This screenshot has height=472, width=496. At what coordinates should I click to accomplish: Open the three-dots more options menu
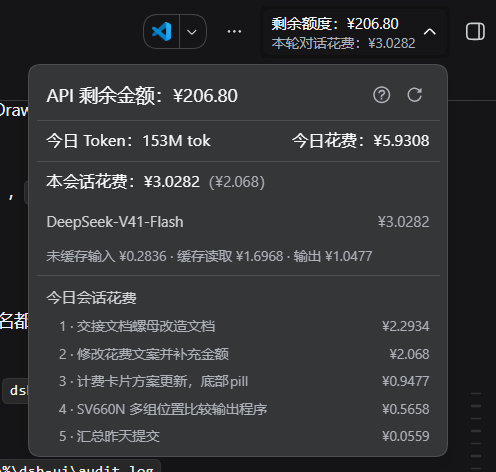pyautogui.click(x=234, y=32)
